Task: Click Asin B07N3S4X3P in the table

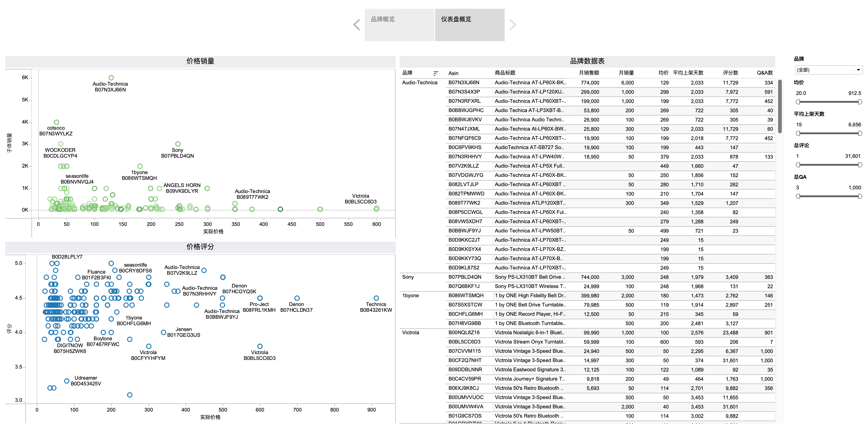Action: (x=464, y=92)
